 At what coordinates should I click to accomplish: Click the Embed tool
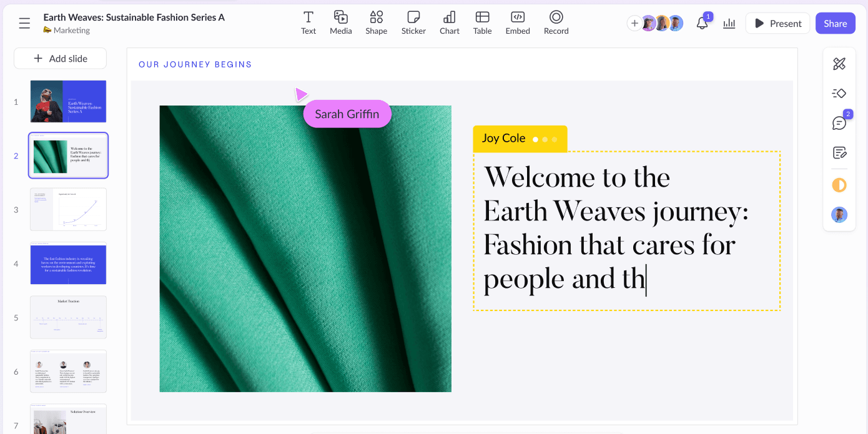pyautogui.click(x=518, y=23)
